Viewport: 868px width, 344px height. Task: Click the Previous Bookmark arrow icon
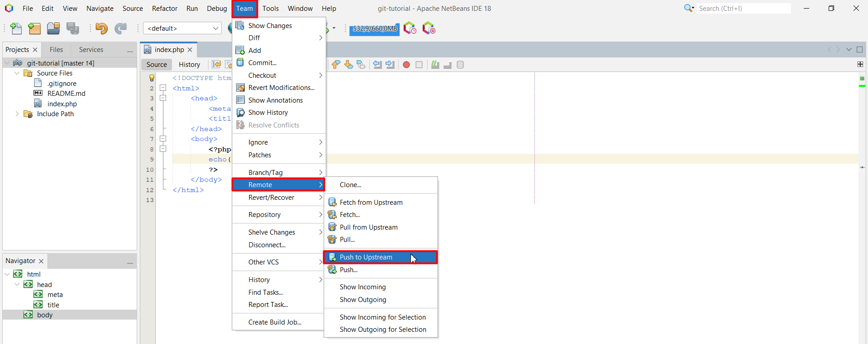(x=336, y=65)
